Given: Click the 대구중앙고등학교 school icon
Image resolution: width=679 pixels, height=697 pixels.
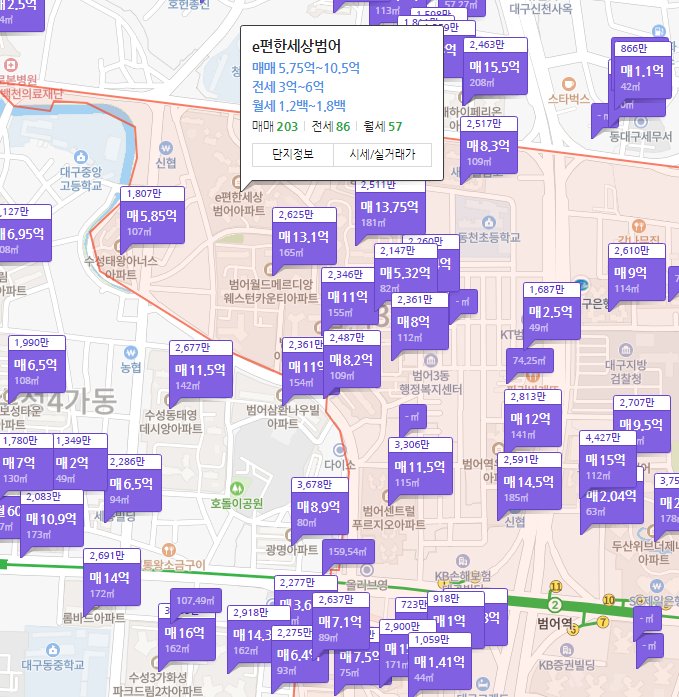Looking at the screenshot, I should pos(81,157).
